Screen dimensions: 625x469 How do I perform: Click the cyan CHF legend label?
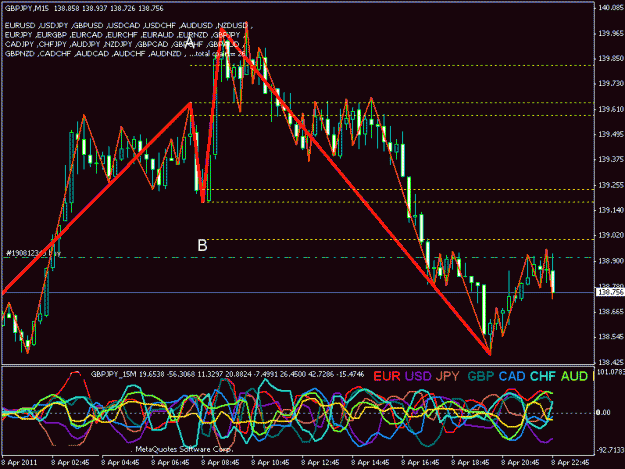[543, 376]
